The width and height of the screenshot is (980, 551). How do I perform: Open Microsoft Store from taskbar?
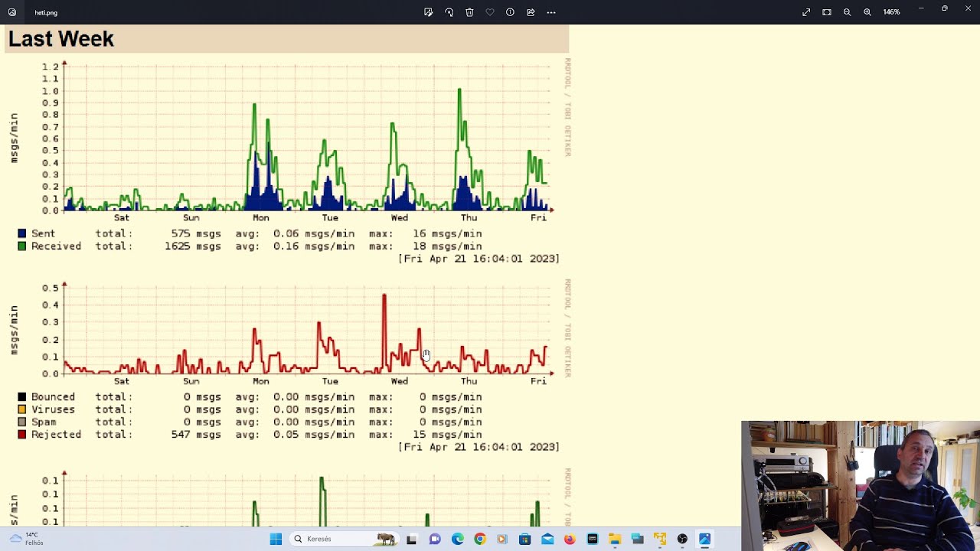point(524,539)
